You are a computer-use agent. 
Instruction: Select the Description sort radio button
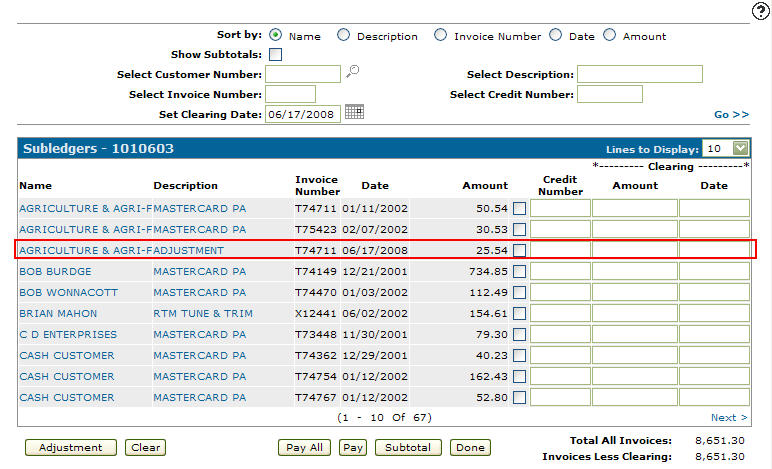tap(344, 35)
